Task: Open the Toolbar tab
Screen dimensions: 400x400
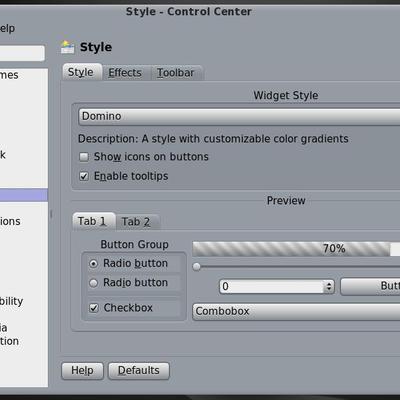Action: pos(176,73)
